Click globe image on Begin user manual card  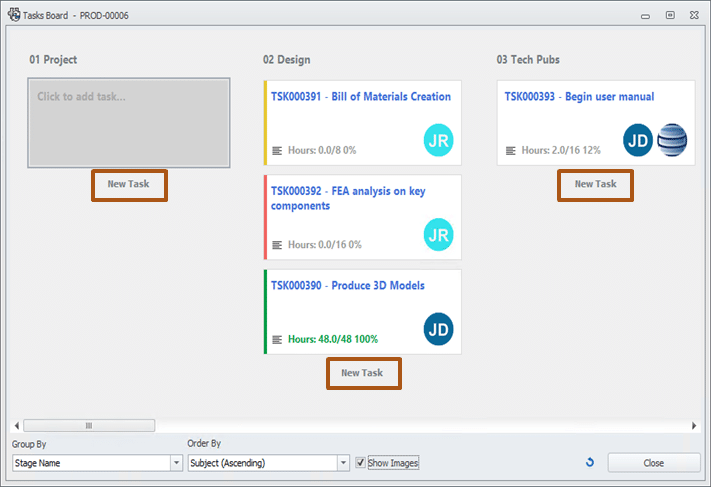coord(672,141)
